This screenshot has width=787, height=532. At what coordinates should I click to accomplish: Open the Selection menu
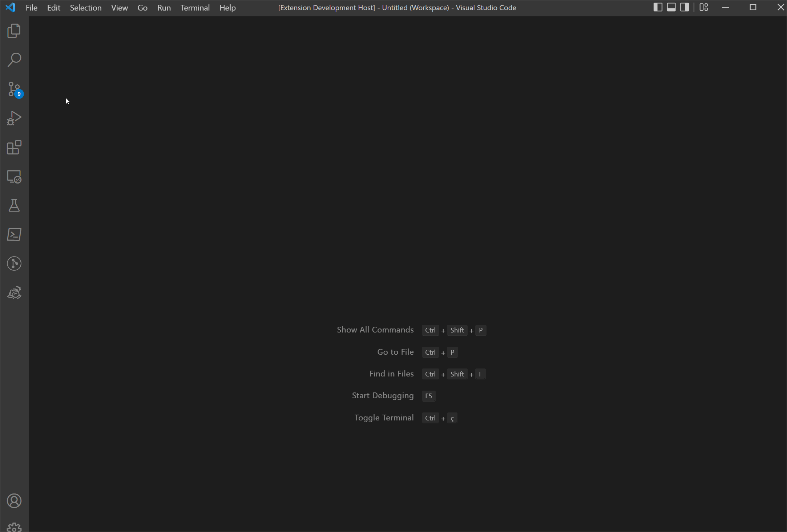[85, 8]
